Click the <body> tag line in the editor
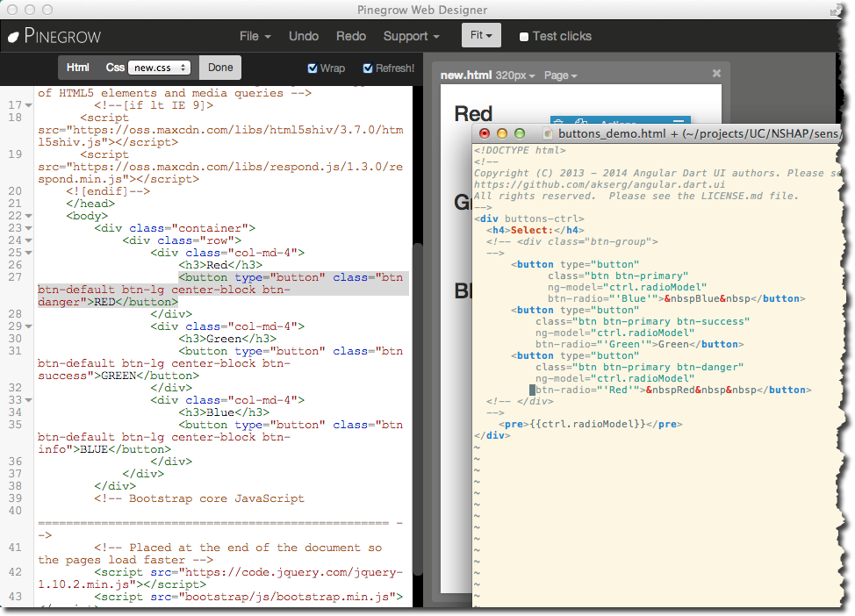 [87, 216]
